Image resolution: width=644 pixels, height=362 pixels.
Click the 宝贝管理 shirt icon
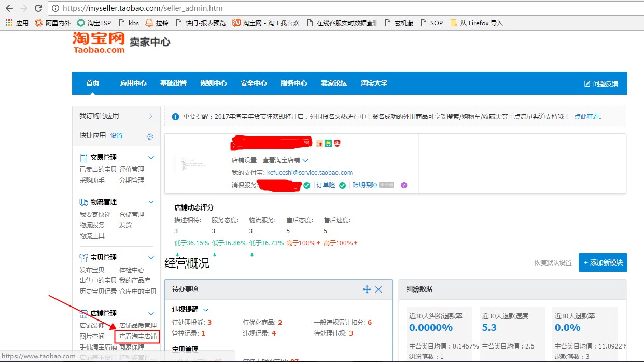click(83, 257)
